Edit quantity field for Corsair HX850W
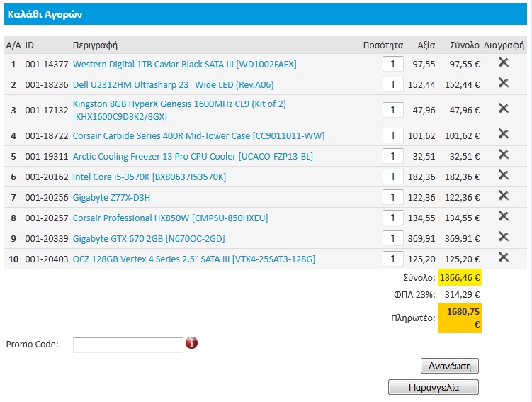Image resolution: width=532 pixels, height=402 pixels. pyautogui.click(x=393, y=218)
